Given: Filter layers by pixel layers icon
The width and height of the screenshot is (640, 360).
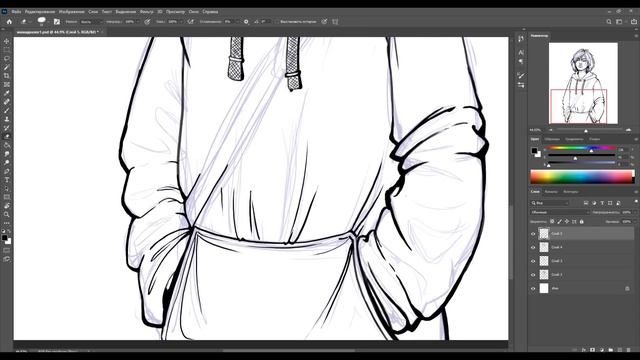Looking at the screenshot, I should pos(586,203).
